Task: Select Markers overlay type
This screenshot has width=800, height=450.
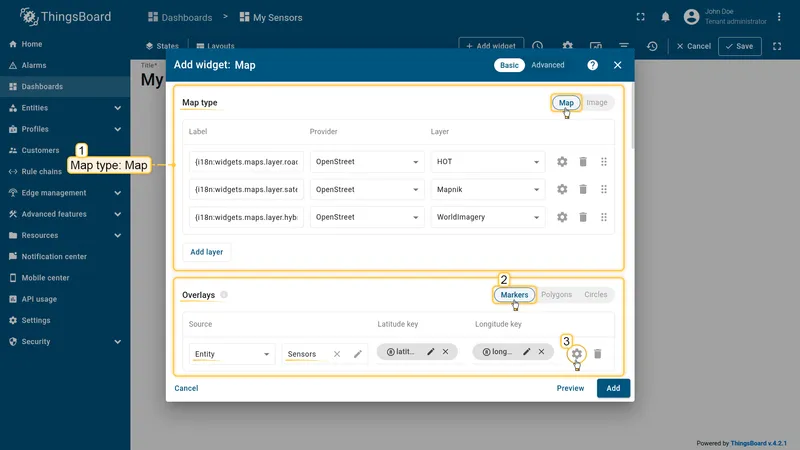Action: [x=514, y=294]
